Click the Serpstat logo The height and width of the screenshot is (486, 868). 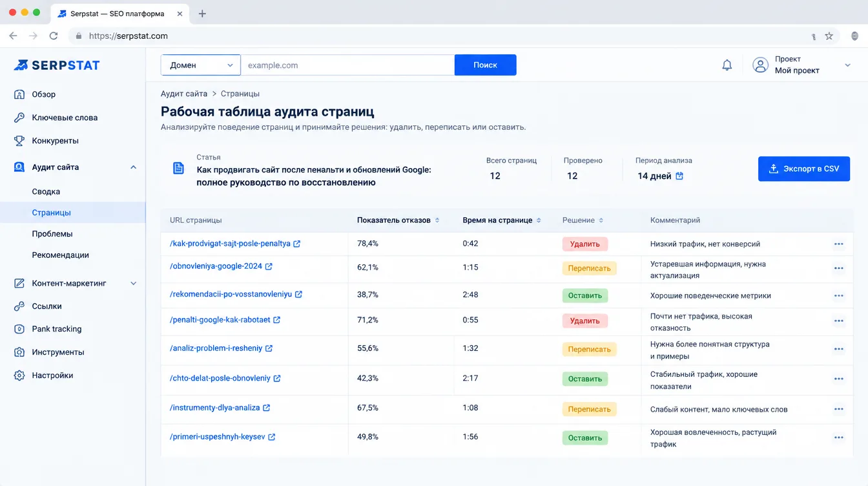pyautogui.click(x=57, y=65)
